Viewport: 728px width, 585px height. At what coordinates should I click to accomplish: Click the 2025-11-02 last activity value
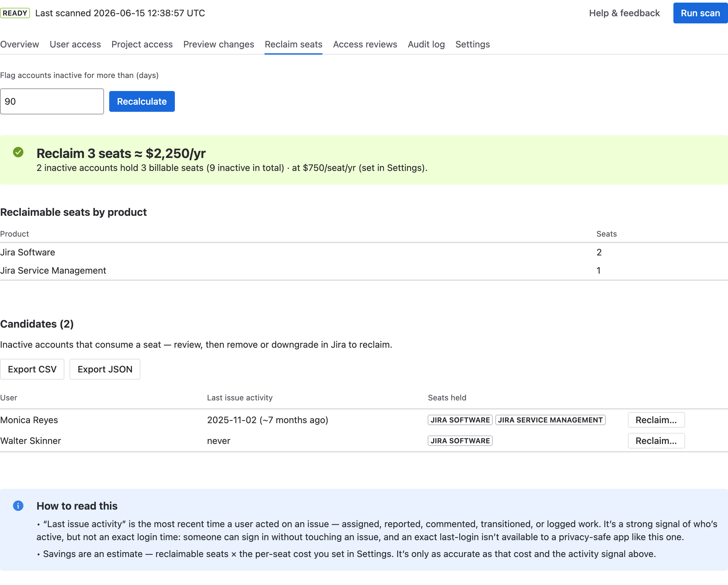(x=267, y=420)
